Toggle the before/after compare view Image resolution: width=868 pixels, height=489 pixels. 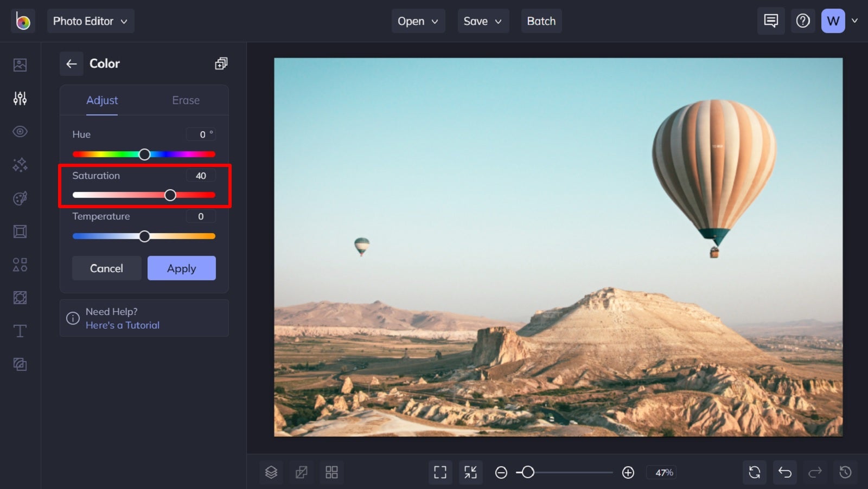302,472
